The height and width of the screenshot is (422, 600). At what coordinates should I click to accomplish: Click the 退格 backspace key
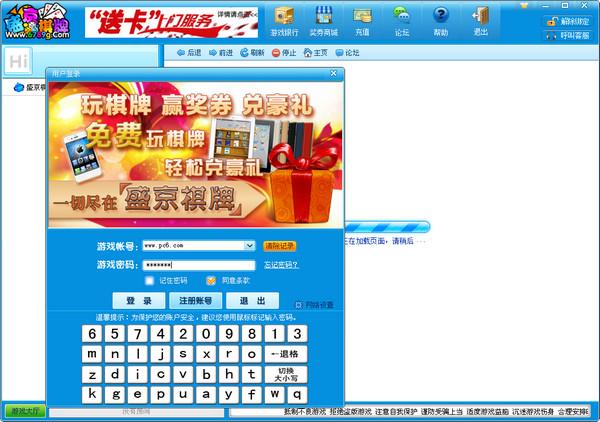(x=286, y=354)
